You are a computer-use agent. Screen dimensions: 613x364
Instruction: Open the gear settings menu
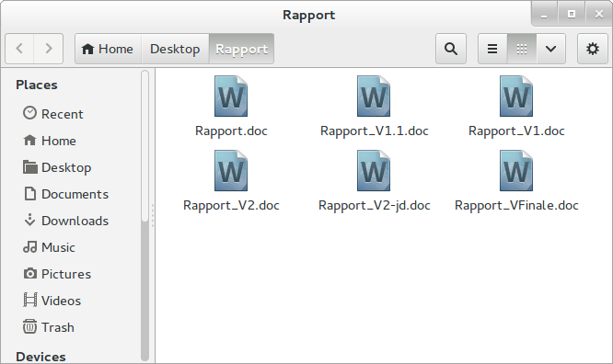click(593, 49)
